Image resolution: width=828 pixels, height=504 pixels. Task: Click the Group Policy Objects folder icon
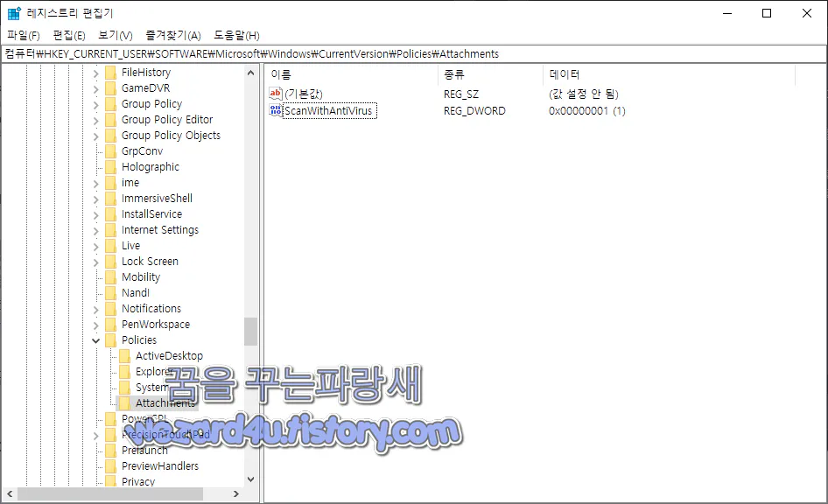(x=110, y=136)
